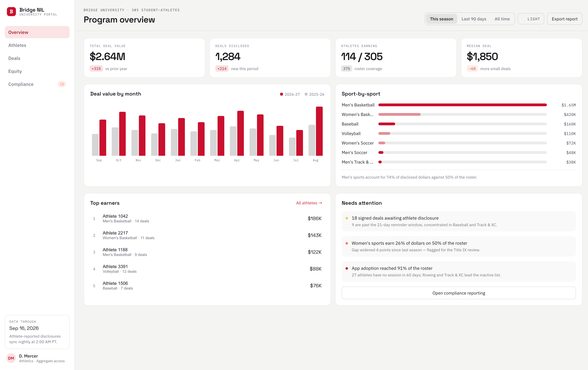Click the 37% roster coverage badge
Screen dimensions: 588x370
tap(347, 69)
